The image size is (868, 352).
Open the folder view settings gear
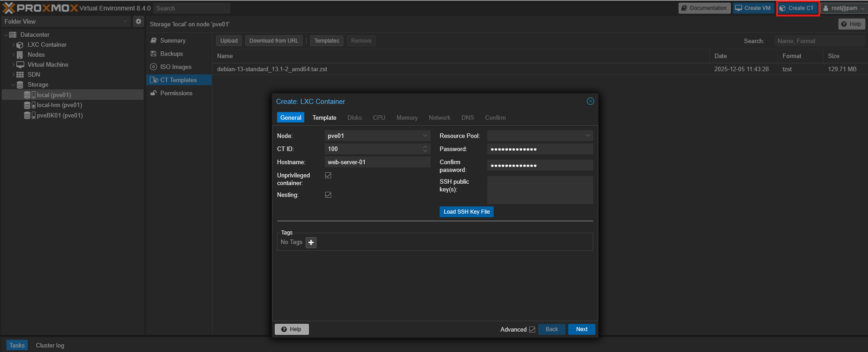(x=139, y=21)
